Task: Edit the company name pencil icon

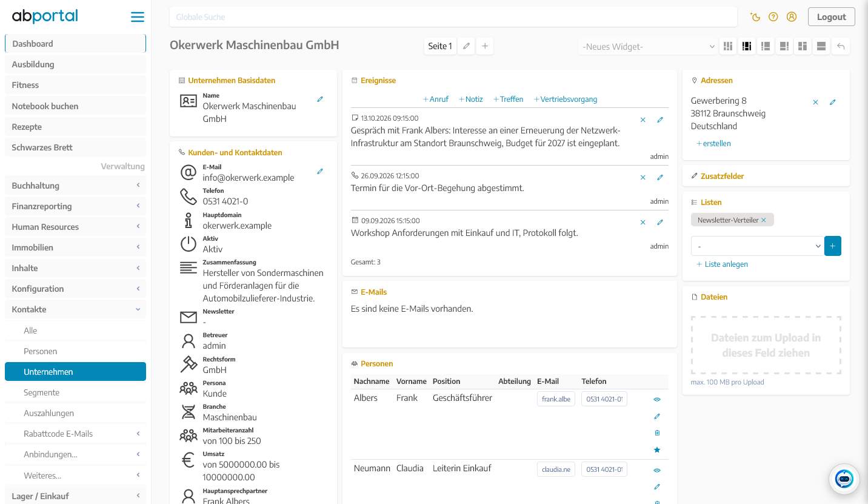Action: (320, 99)
